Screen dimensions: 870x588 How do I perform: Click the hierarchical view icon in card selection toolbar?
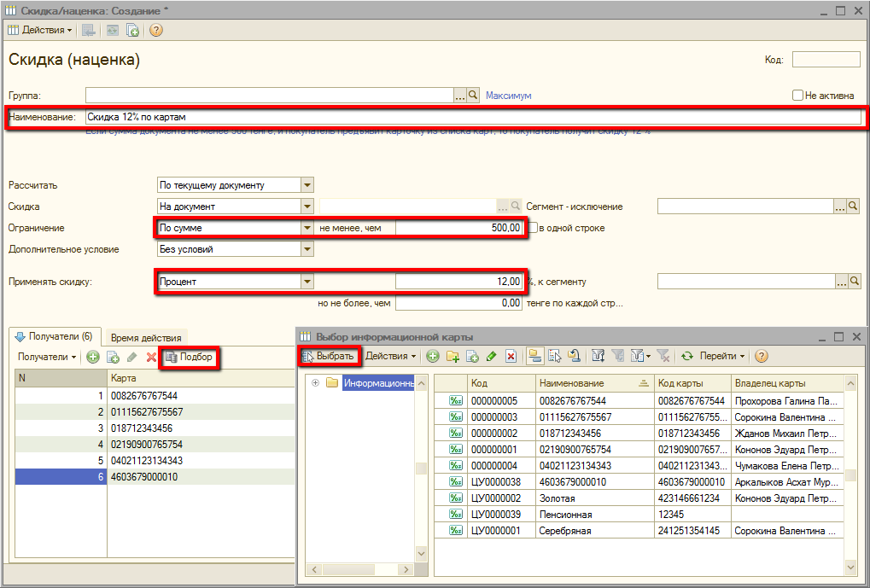coord(534,356)
